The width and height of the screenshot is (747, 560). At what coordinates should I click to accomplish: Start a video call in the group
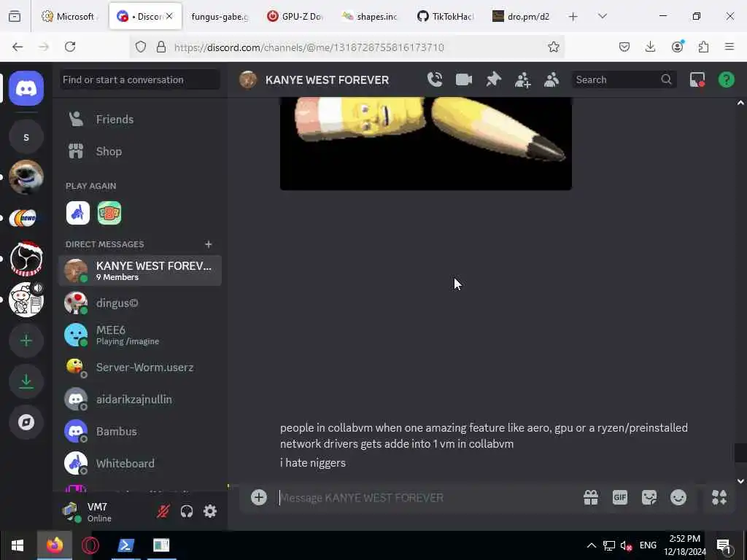pos(463,79)
